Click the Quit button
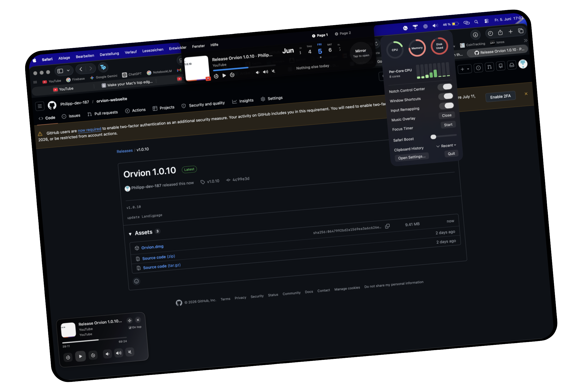 (451, 154)
